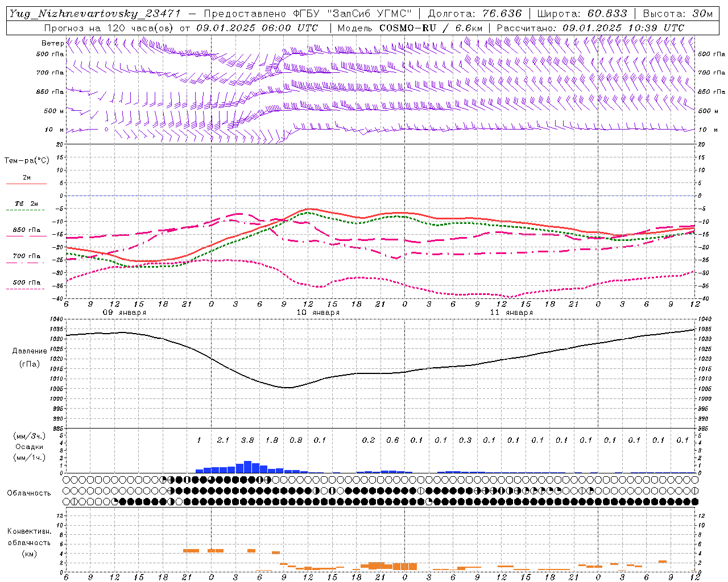
Task: Click the '0.3' three-hour precipitation value
Action: tap(465, 440)
